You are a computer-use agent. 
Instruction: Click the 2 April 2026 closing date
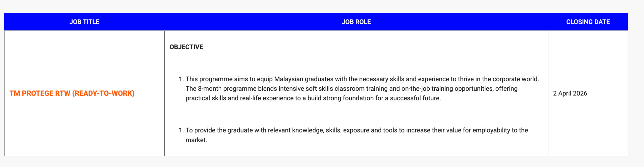point(570,93)
